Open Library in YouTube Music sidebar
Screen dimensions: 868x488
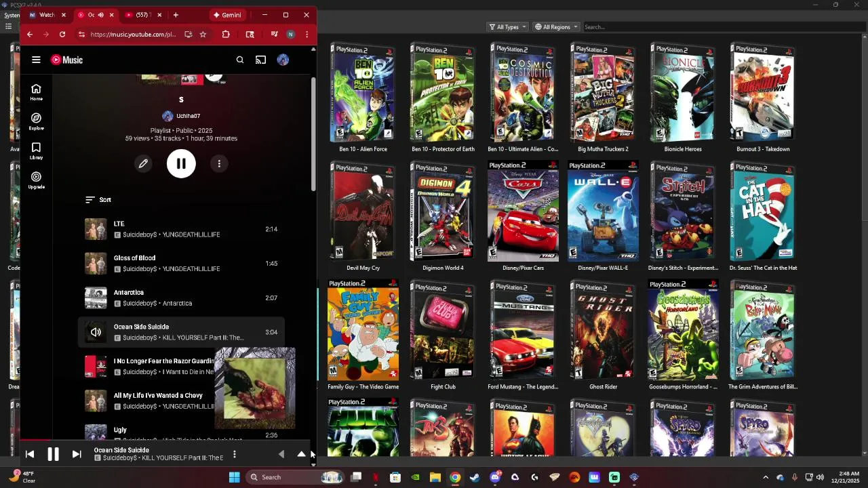click(36, 151)
